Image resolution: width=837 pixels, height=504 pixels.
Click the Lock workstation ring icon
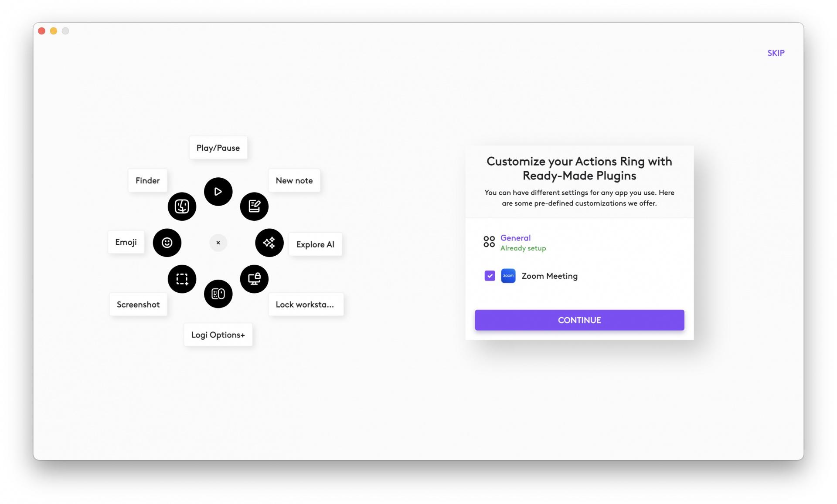click(254, 279)
